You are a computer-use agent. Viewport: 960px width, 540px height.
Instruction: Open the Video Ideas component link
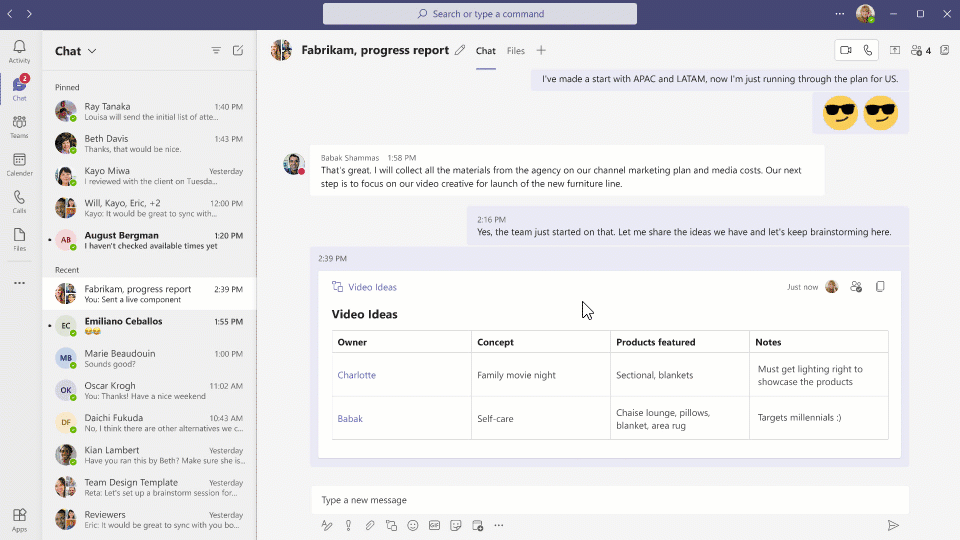pos(372,287)
